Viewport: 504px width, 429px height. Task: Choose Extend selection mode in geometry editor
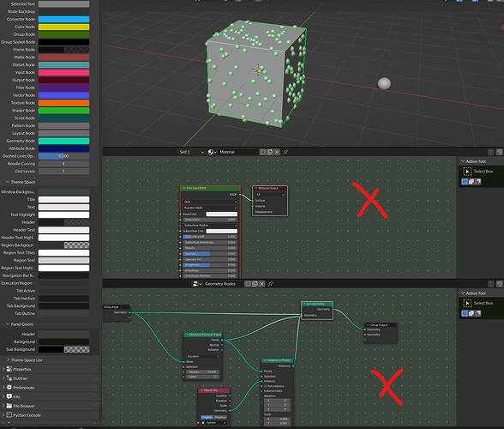point(471,313)
